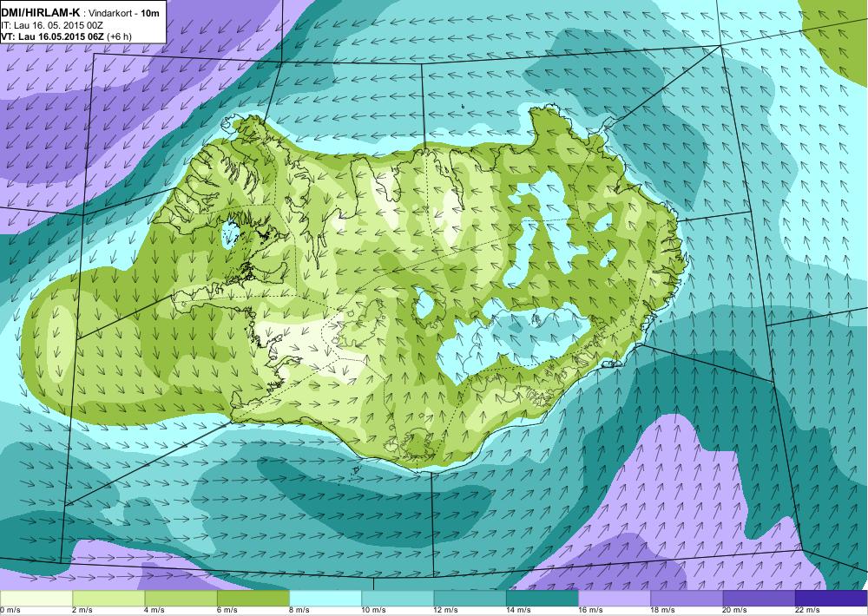The width and height of the screenshot is (868, 616).
Task: Click the '4 m/s' legend label
Action: coord(155,611)
